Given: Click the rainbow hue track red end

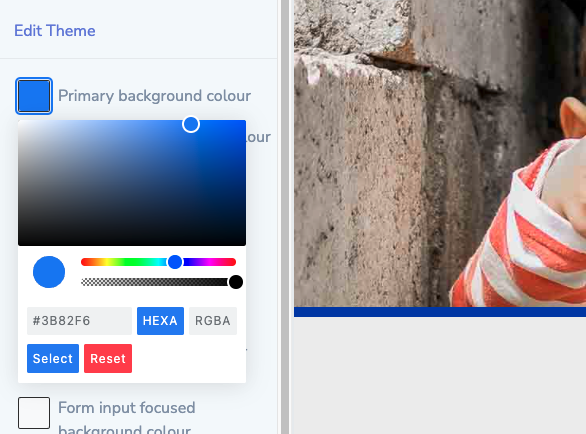Looking at the screenshot, I should 85,262.
